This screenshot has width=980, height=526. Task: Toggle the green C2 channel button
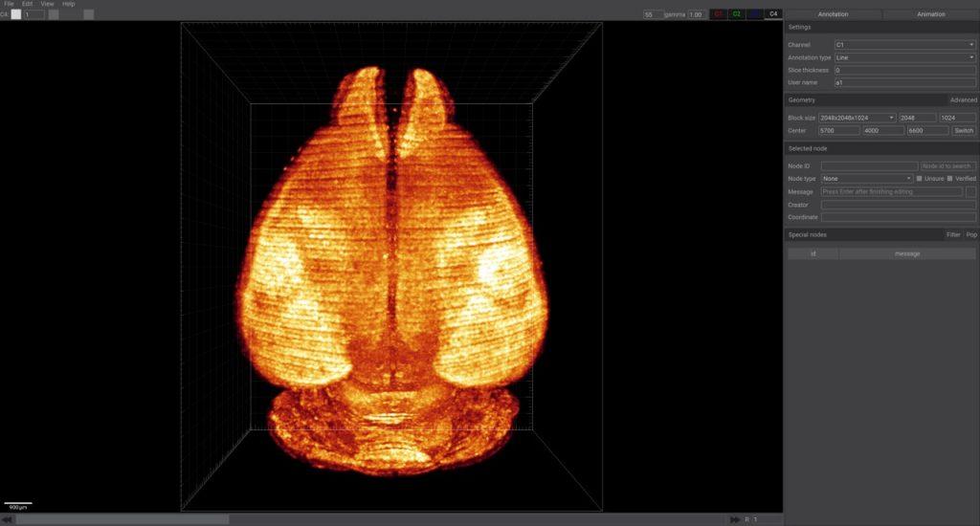click(736, 14)
